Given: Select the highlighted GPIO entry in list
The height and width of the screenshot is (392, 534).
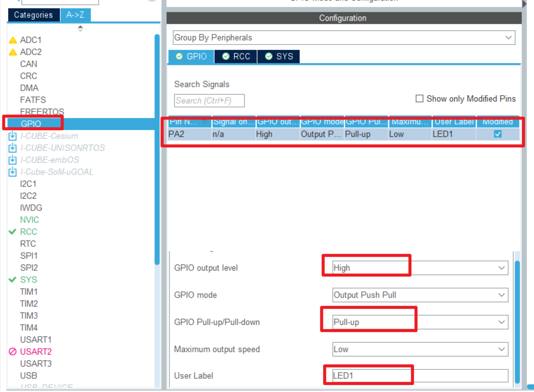Looking at the screenshot, I should tap(31, 124).
